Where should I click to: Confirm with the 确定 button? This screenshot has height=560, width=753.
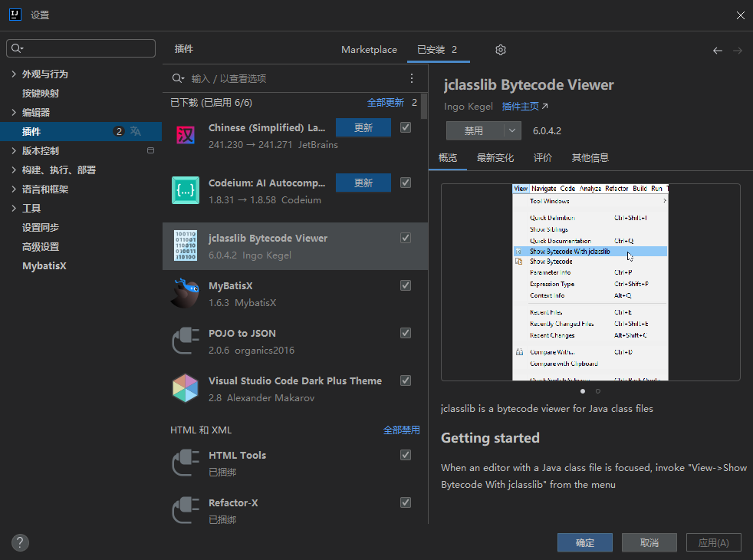pos(585,542)
